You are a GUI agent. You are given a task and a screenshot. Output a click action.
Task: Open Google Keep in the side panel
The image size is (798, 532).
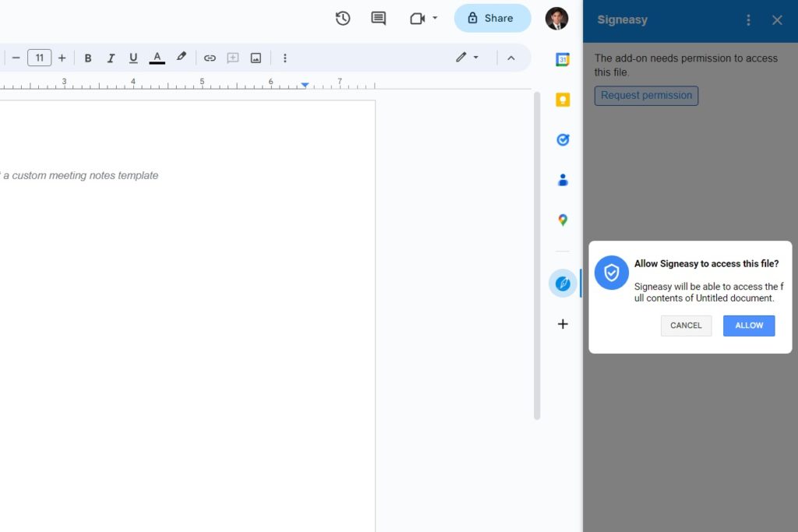pos(563,99)
